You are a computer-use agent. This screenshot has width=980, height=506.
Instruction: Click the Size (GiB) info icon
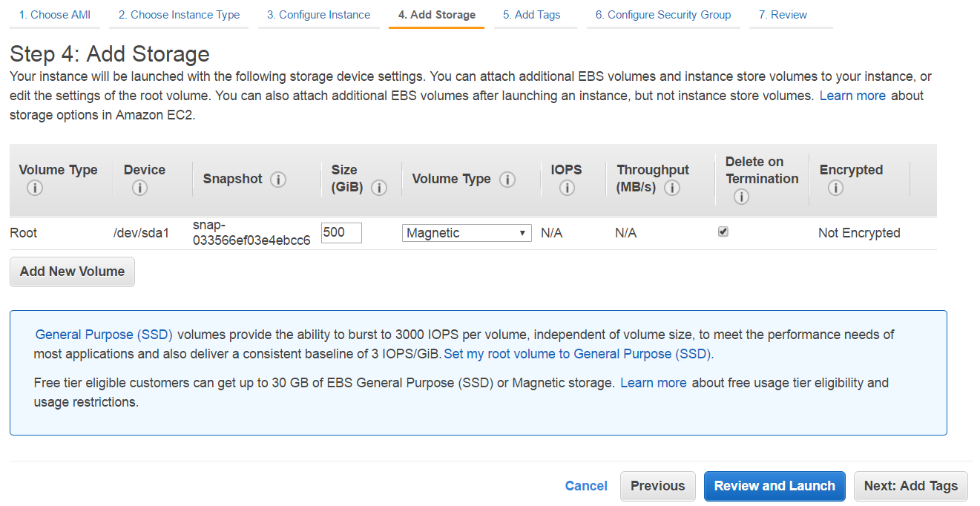[x=379, y=188]
